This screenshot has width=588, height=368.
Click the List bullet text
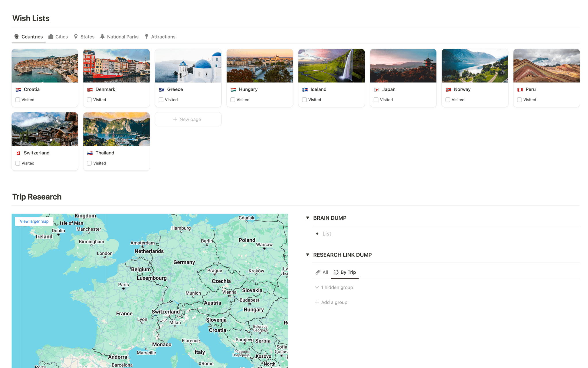tap(327, 234)
